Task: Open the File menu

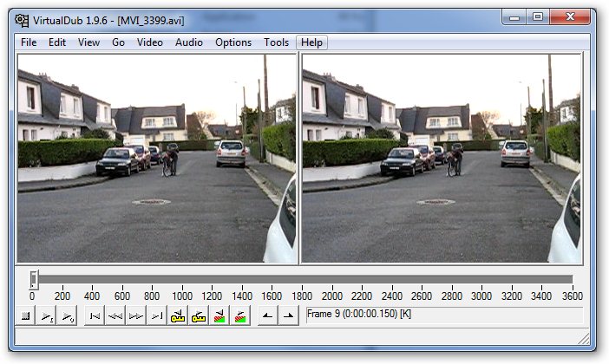Action: pyautogui.click(x=29, y=42)
